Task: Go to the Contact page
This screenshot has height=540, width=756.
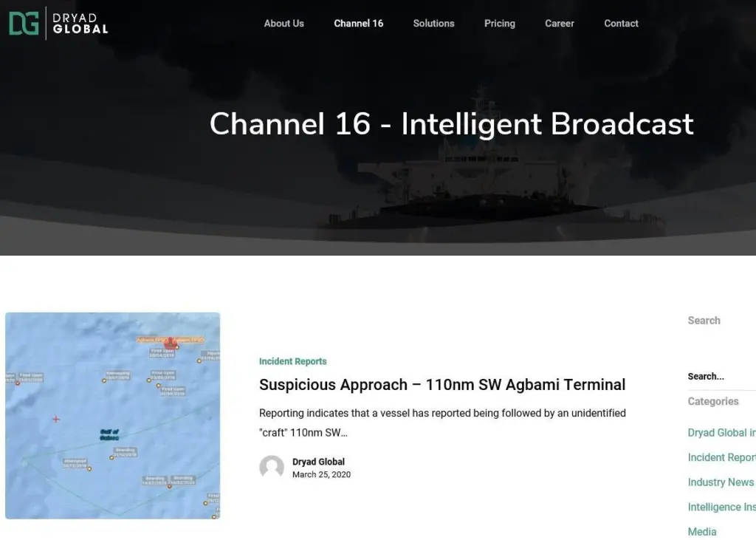Action: [621, 23]
